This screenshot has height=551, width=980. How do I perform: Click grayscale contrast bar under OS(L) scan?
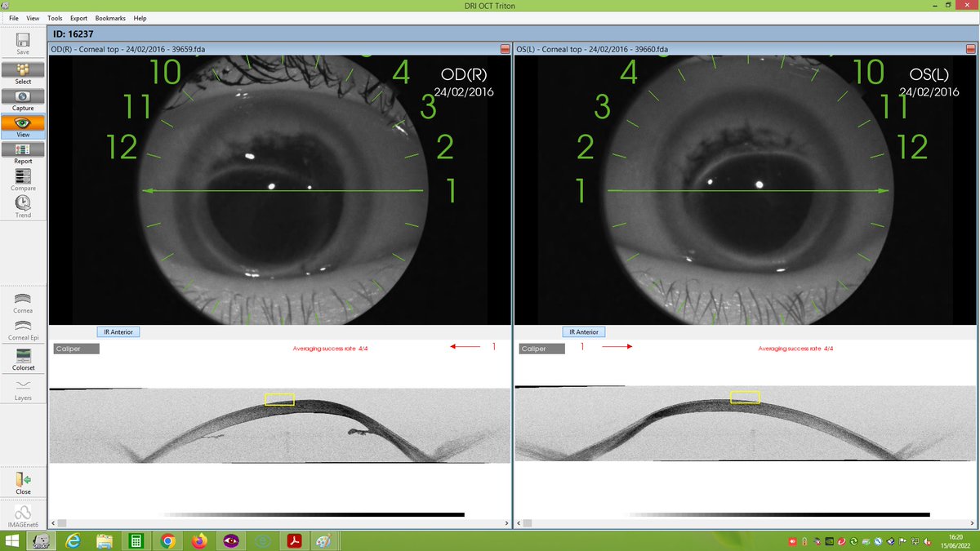tap(779, 514)
